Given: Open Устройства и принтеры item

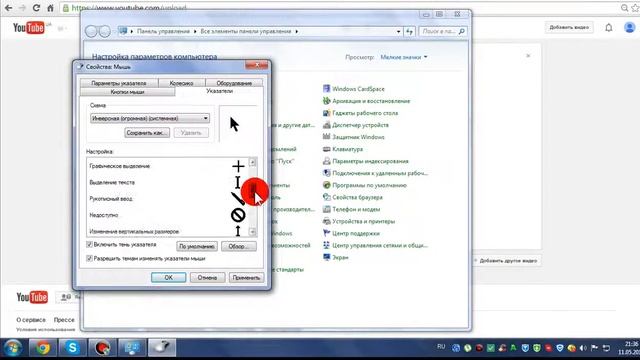Looking at the screenshot, I should pos(359,221).
